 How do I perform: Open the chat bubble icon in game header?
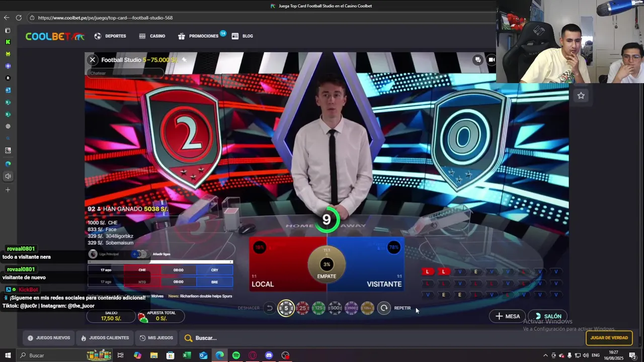(478, 60)
